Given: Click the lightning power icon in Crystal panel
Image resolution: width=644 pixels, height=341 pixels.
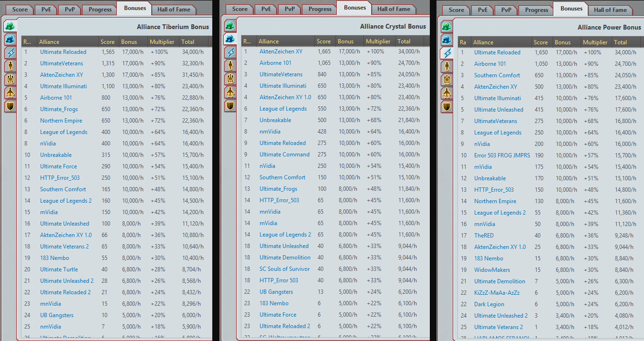Looking at the screenshot, I should (230, 52).
